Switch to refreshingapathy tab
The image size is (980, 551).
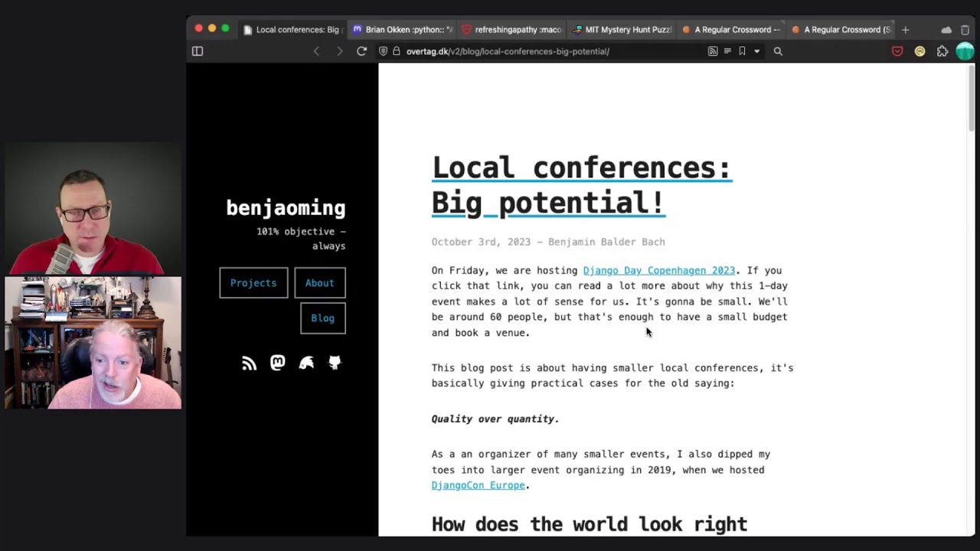point(512,30)
